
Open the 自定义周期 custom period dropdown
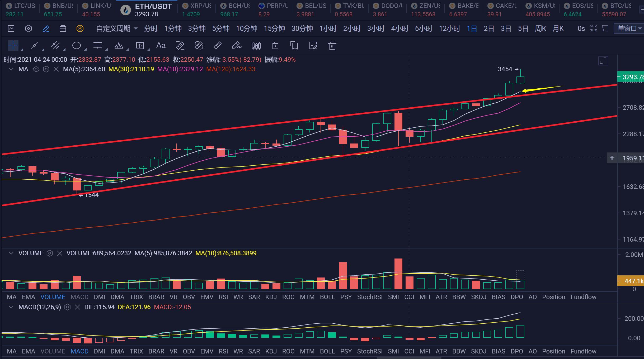(116, 28)
